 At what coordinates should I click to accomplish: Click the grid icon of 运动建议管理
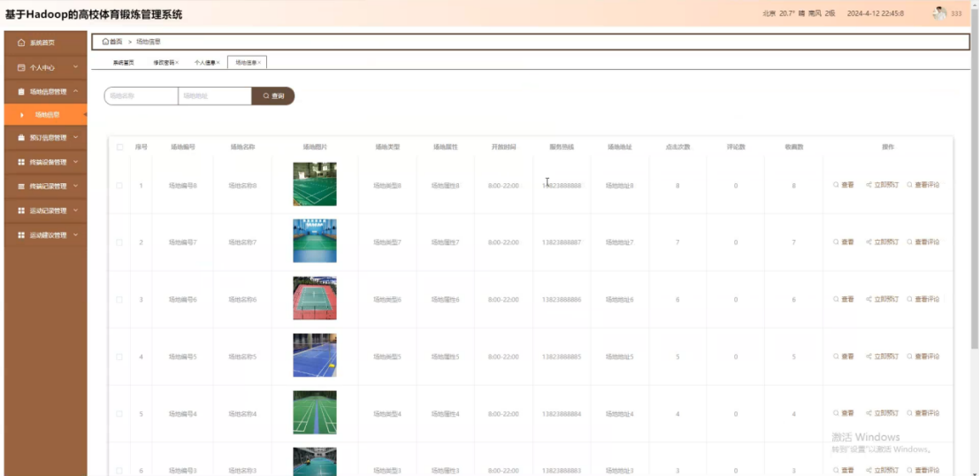(21, 235)
